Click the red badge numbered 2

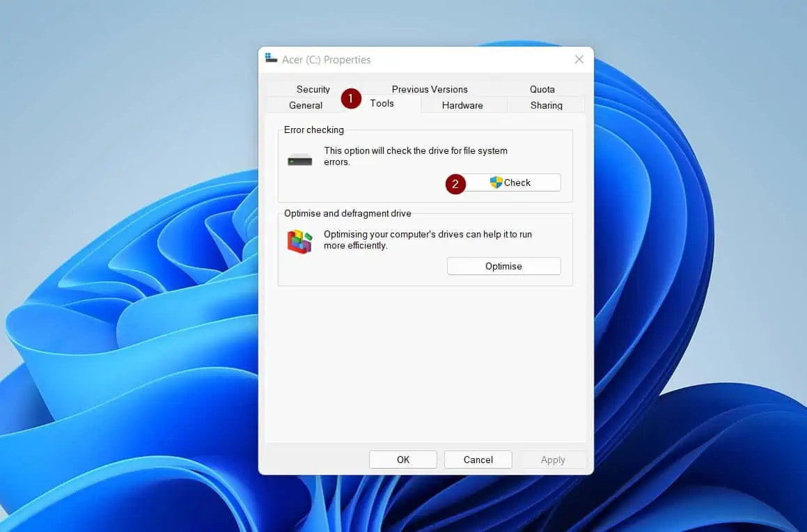click(x=455, y=185)
